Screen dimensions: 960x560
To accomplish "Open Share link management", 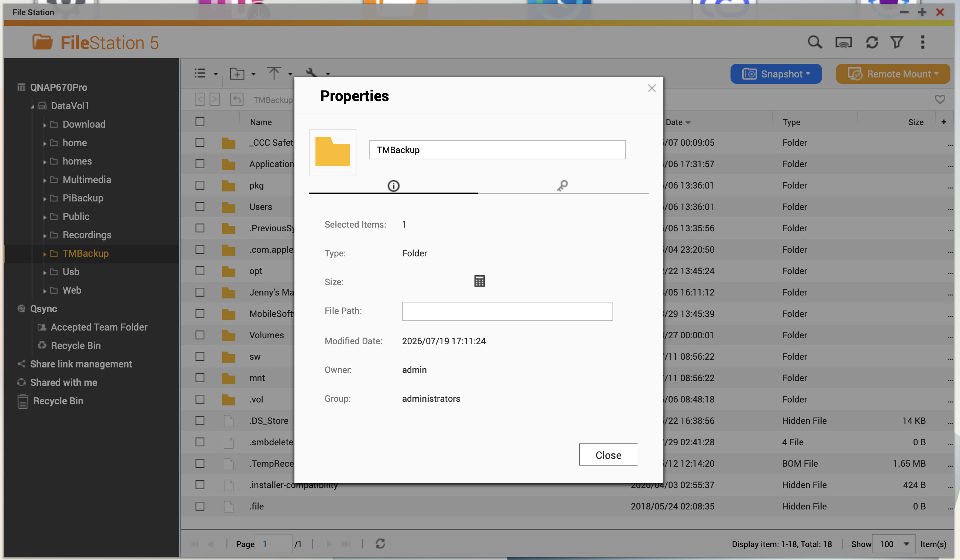I will pos(81,364).
